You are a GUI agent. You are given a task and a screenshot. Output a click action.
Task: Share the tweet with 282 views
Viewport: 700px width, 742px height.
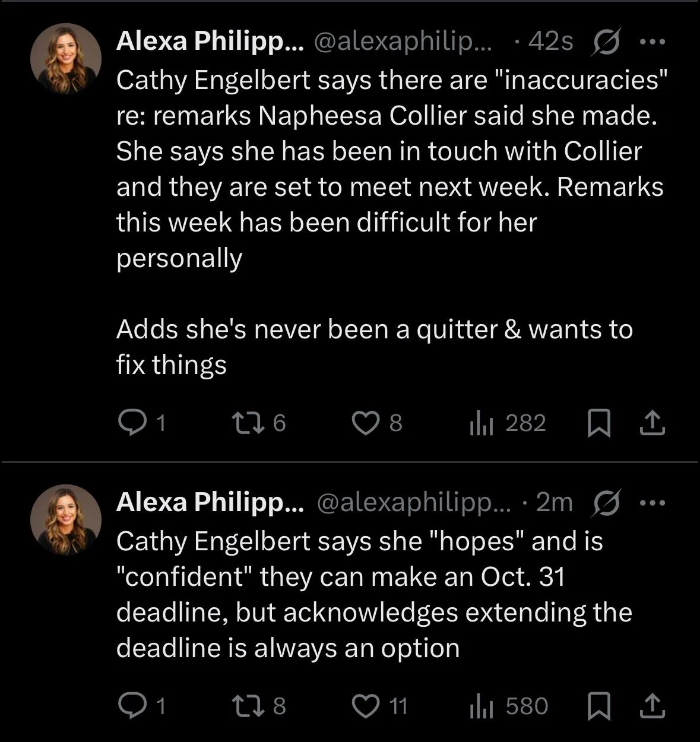(x=652, y=423)
